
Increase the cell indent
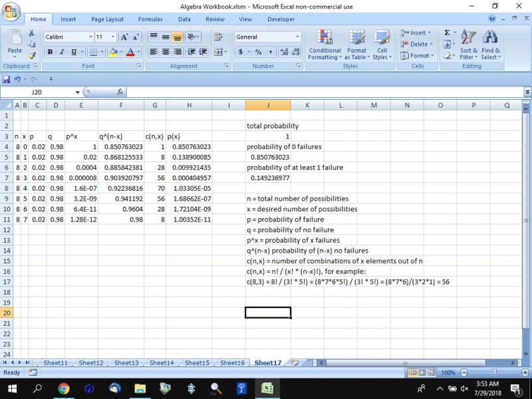point(203,52)
